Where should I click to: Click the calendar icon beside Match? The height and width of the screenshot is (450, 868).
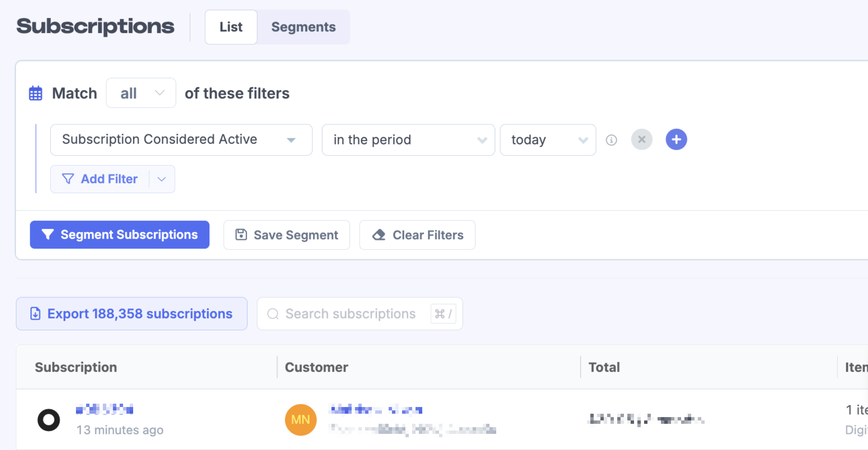point(35,93)
